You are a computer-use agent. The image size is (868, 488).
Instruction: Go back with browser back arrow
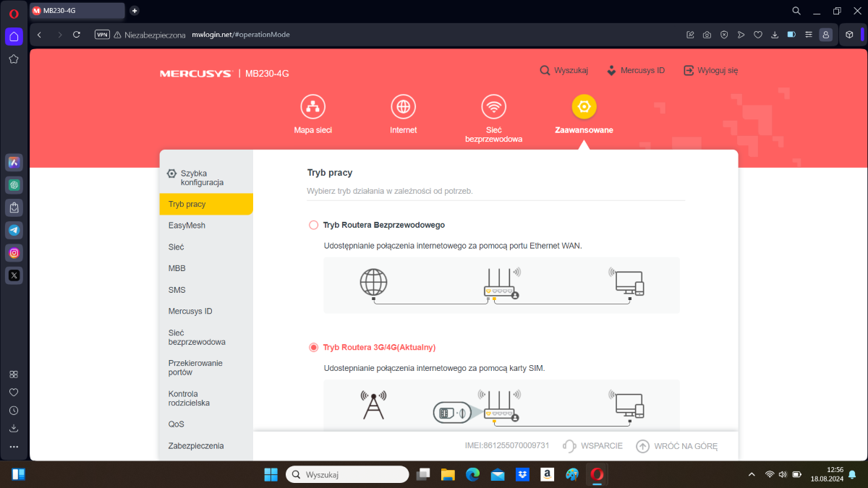click(39, 35)
